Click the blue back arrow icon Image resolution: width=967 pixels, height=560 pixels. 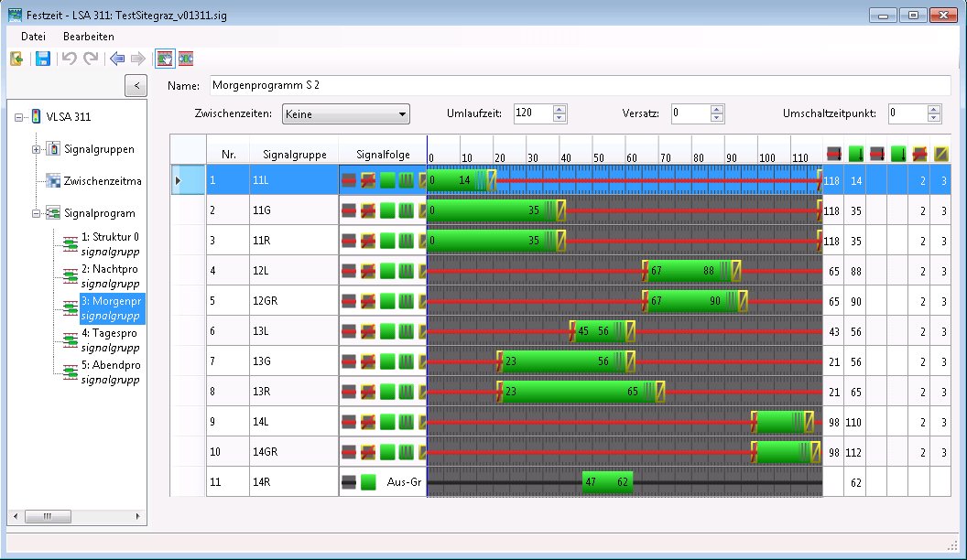pyautogui.click(x=116, y=59)
